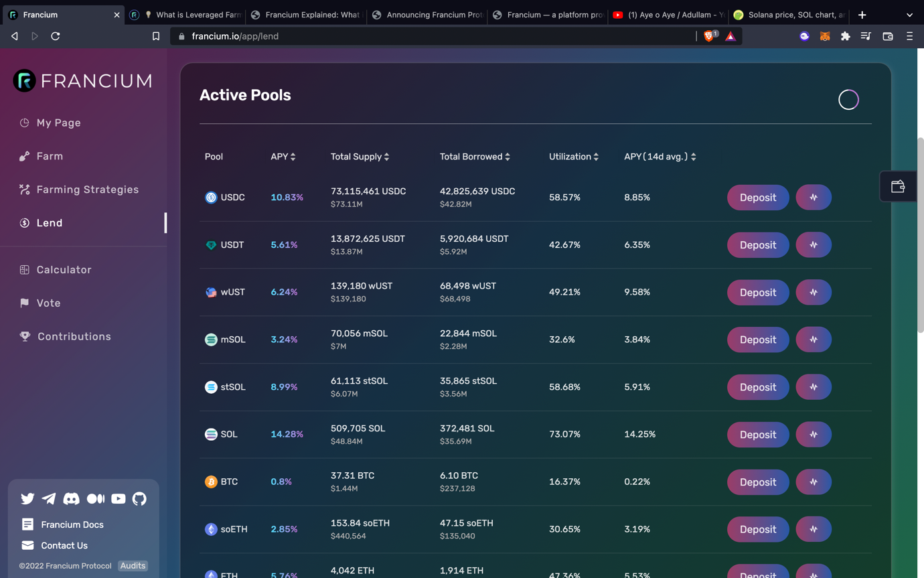Open browser hamburger menu

909,36
